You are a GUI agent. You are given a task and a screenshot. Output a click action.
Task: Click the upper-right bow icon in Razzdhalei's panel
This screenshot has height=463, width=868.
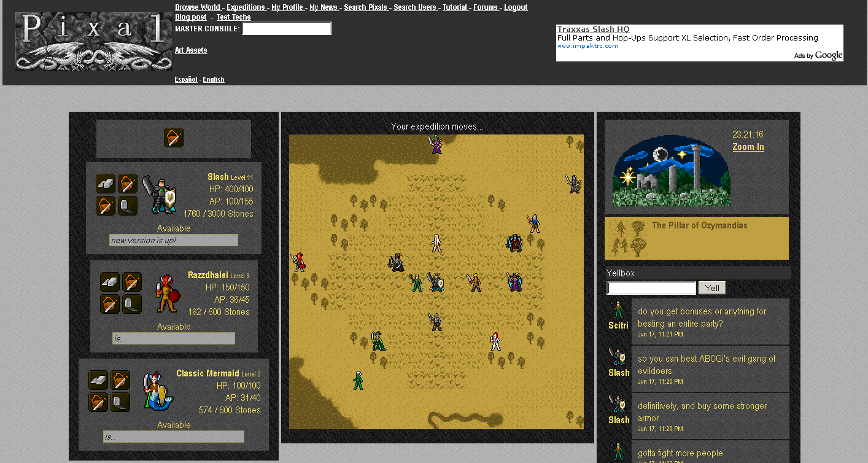(x=132, y=282)
